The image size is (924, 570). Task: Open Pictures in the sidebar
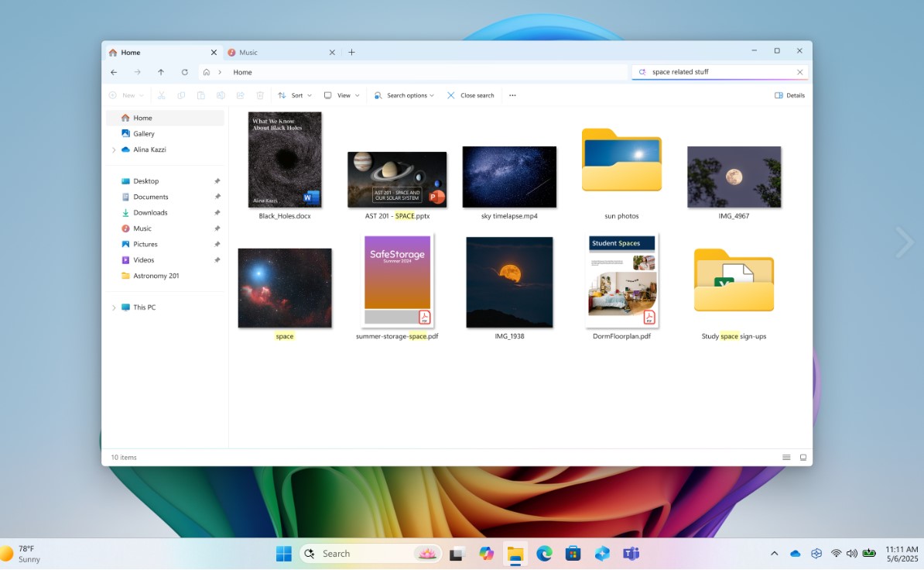tap(165, 244)
